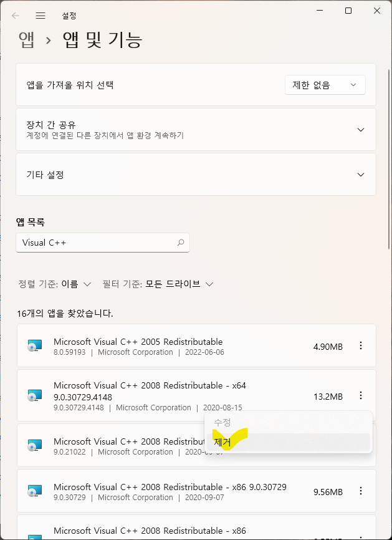Screen dimensions: 392x540
Task: Minimize the Settings window
Action: [320, 11]
